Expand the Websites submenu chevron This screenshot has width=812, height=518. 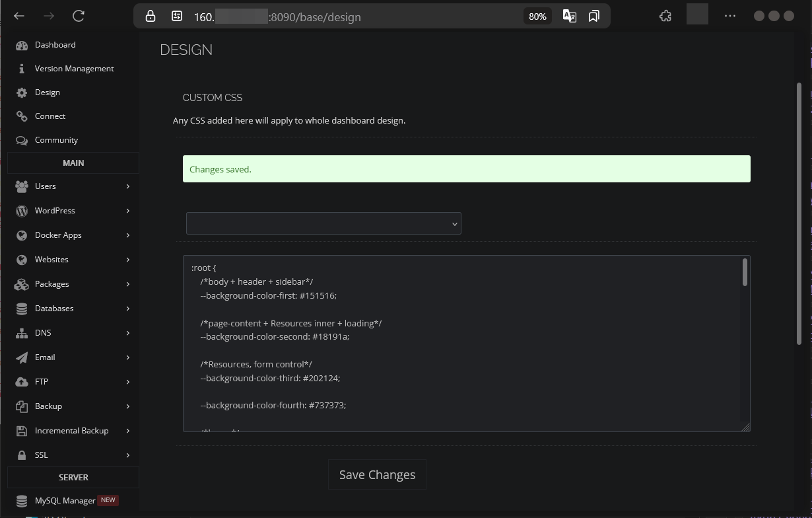click(x=128, y=260)
